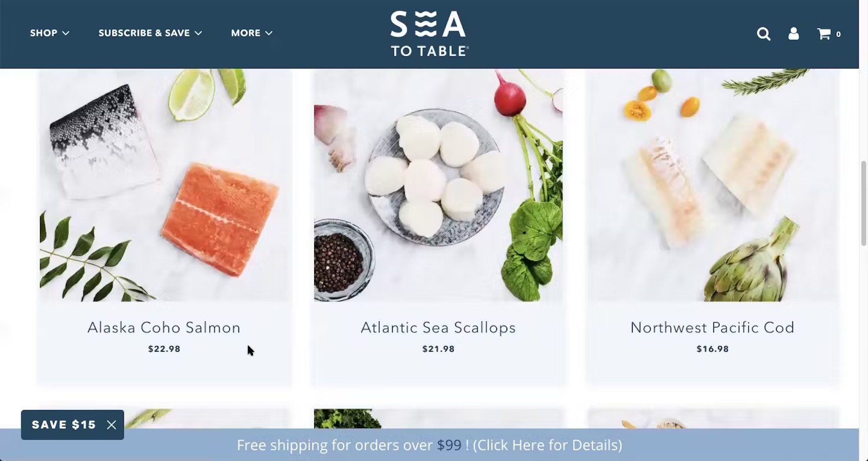The width and height of the screenshot is (868, 461).
Task: Click the cart item count badge
Action: pos(838,35)
